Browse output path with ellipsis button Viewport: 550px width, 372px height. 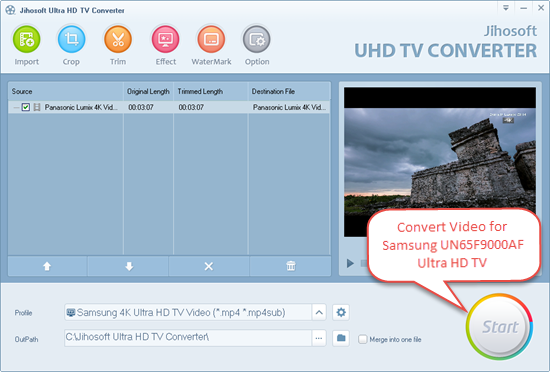(x=319, y=338)
